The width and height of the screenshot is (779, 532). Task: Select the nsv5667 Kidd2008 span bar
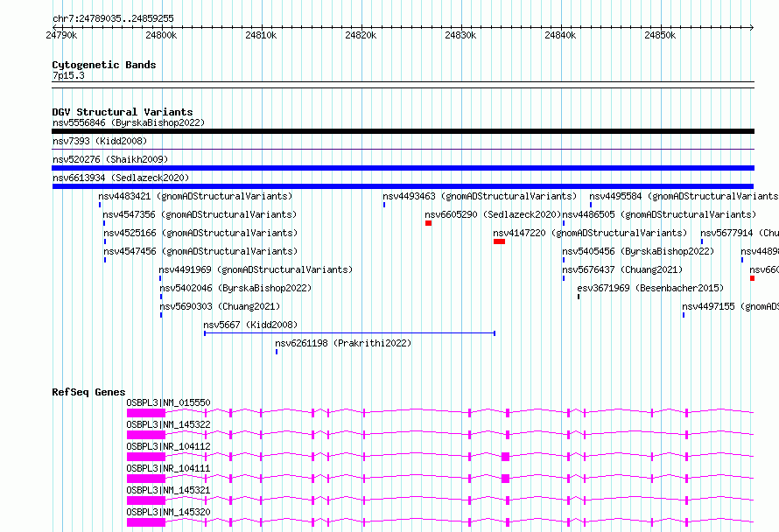click(350, 333)
